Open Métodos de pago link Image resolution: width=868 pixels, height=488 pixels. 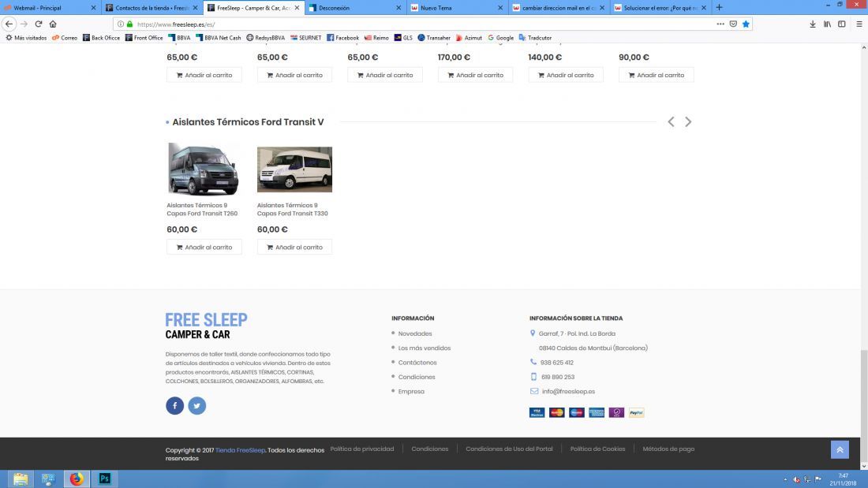pyautogui.click(x=668, y=449)
